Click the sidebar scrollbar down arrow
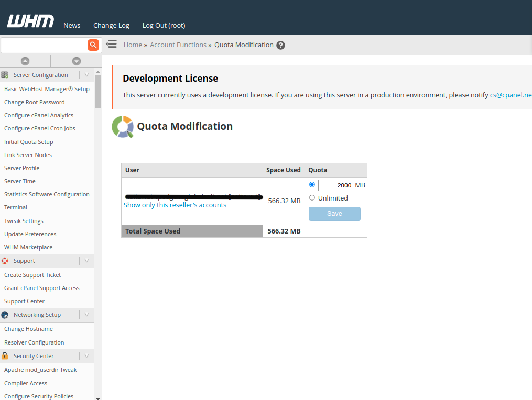The image size is (532, 400). 99,398
